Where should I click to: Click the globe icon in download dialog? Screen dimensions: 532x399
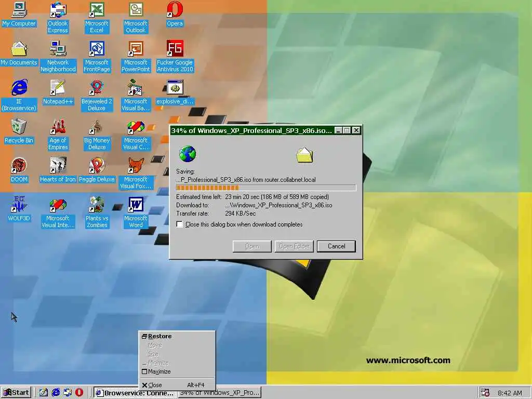coord(187,154)
